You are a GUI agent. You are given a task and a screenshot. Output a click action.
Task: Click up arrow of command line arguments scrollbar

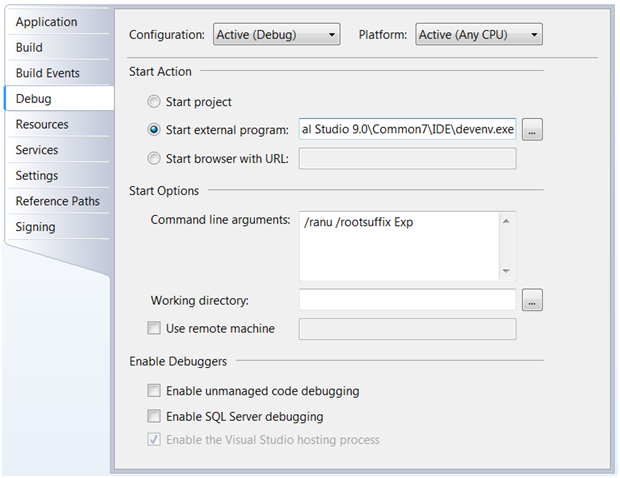pos(506,221)
